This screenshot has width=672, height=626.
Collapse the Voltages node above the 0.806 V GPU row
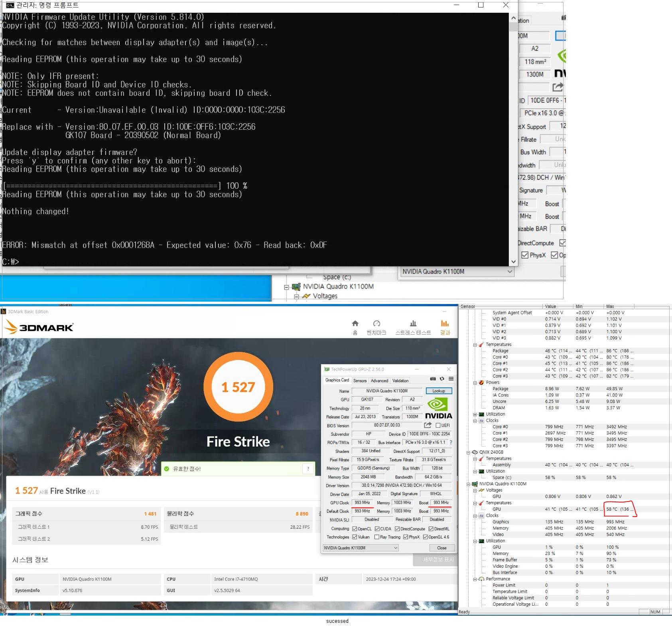tap(475, 490)
